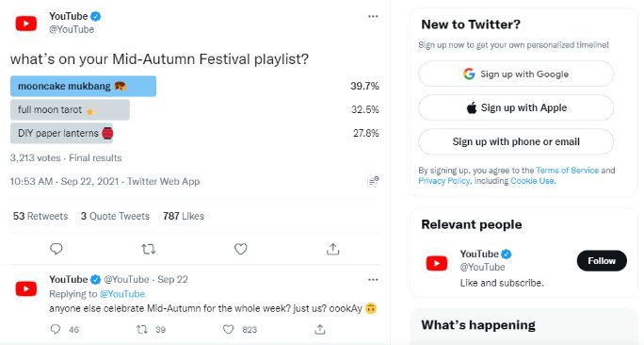Reply to the main poll tweet

pyautogui.click(x=56, y=249)
